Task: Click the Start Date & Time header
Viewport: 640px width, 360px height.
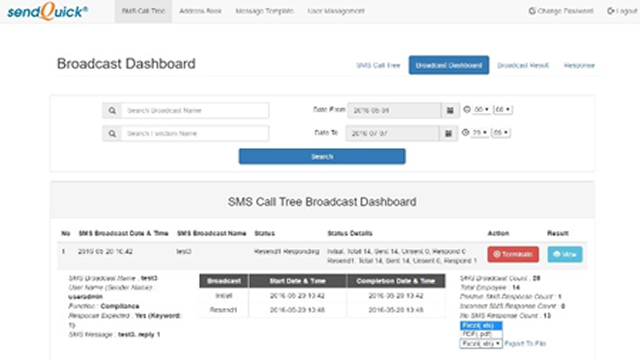Action: click(298, 281)
